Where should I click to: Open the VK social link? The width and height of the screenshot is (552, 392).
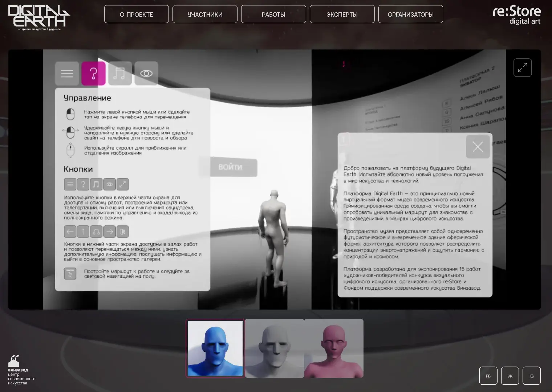point(510,376)
